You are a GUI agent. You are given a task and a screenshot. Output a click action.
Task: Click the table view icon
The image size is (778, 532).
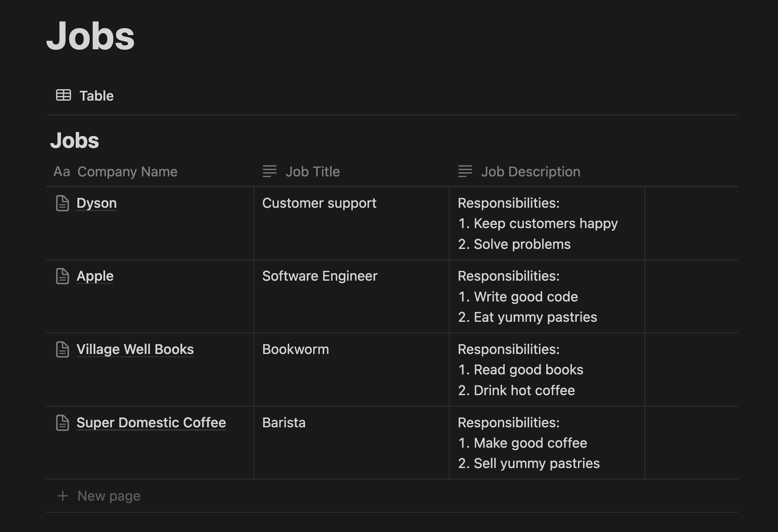[x=64, y=95]
